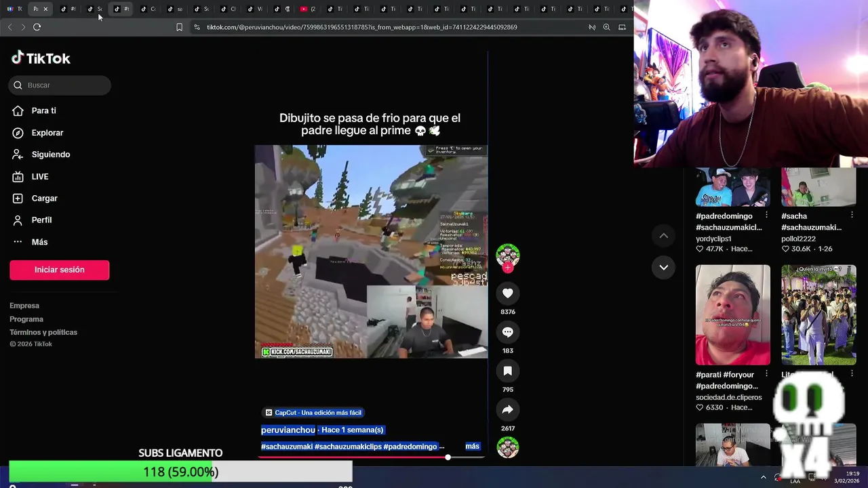Screen dimensions: 868x488
Task: Open the Para ti home icon
Action: [18, 110]
